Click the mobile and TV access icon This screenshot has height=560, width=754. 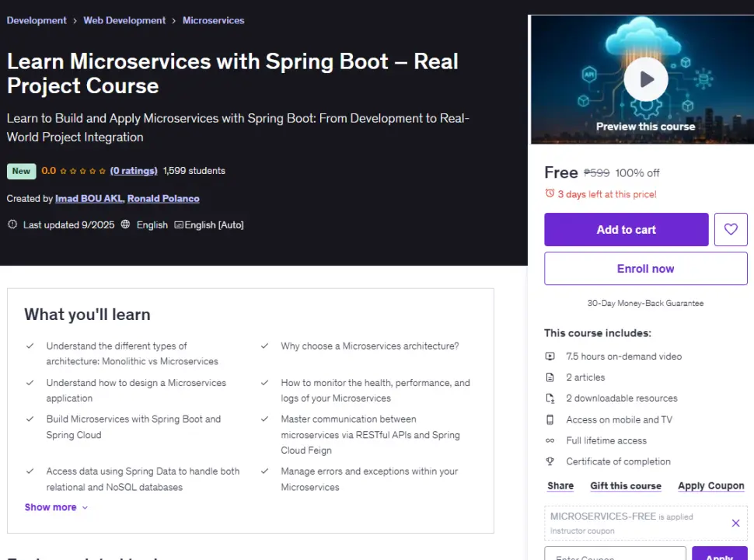coord(550,419)
